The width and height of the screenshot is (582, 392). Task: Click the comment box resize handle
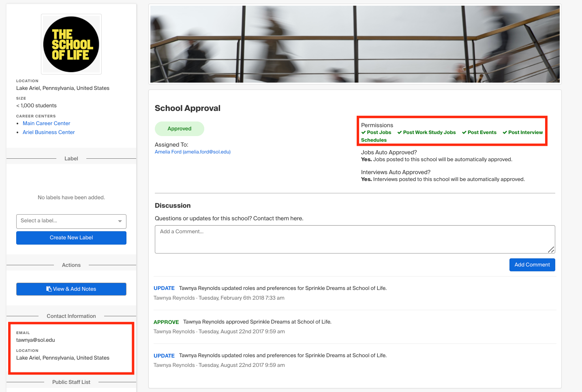click(551, 250)
